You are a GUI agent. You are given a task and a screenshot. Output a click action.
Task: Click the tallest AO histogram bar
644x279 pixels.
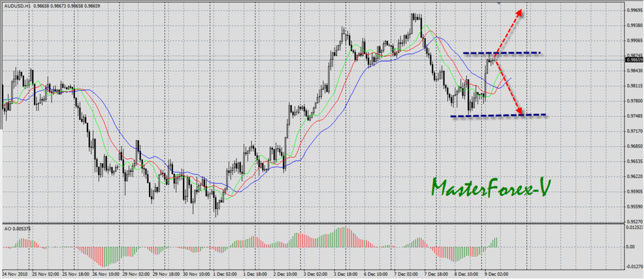pos(343,229)
